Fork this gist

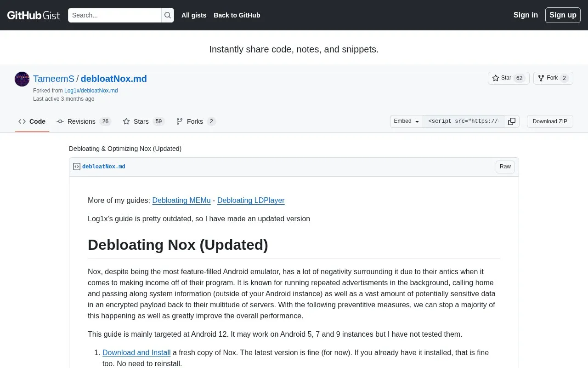click(553, 78)
